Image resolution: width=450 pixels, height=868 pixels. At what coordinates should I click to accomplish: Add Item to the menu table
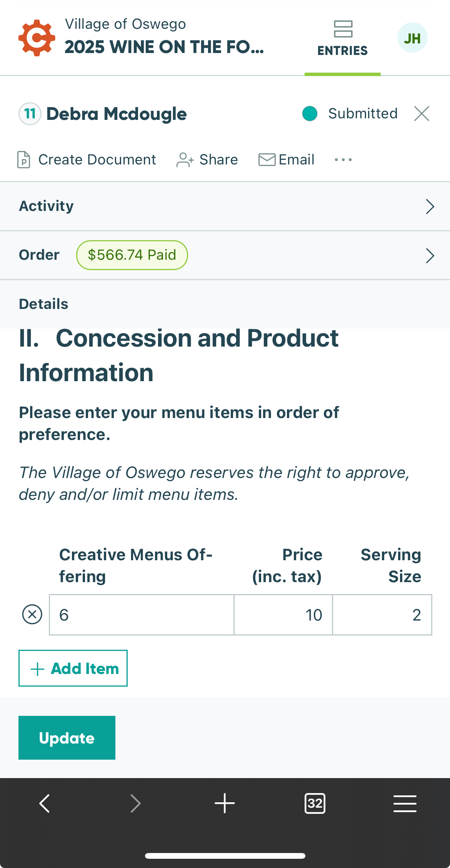point(73,668)
